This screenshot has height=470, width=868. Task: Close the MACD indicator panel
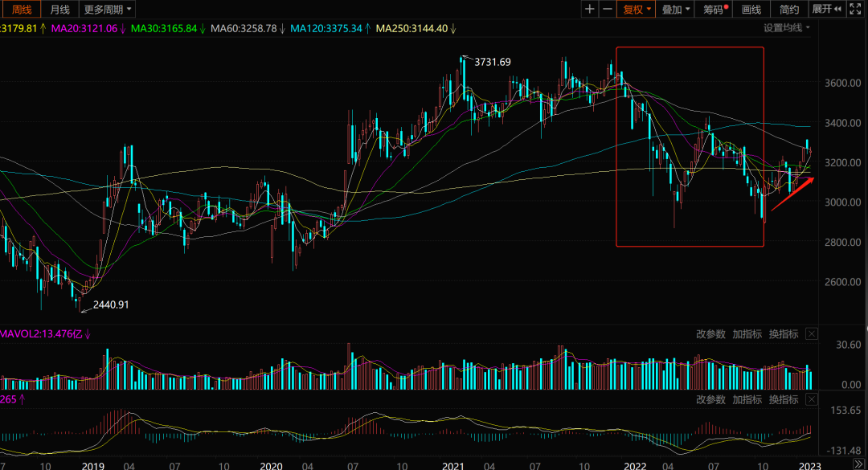pyautogui.click(x=812, y=399)
